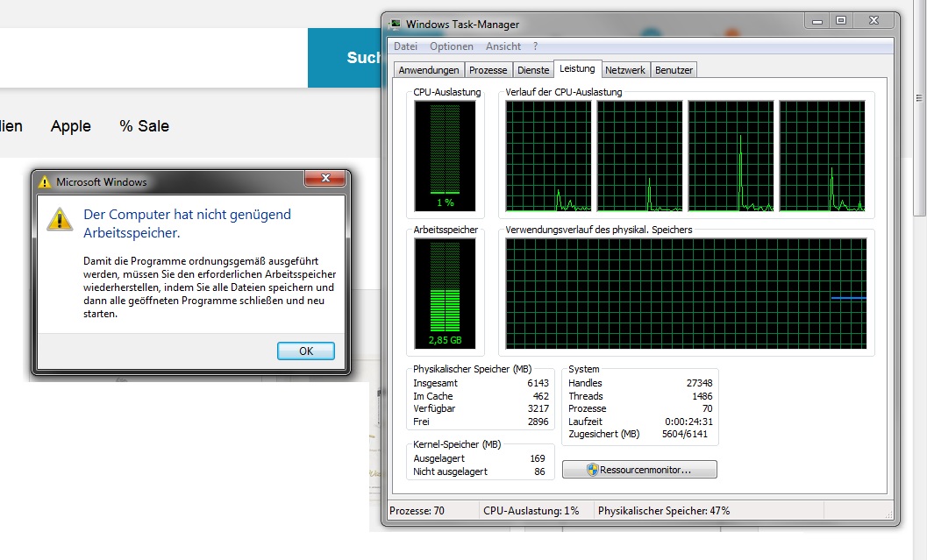Click the dialog heading about Arbeitsspeicher
Screen dimensions: 927x560
pyautogui.click(x=187, y=223)
